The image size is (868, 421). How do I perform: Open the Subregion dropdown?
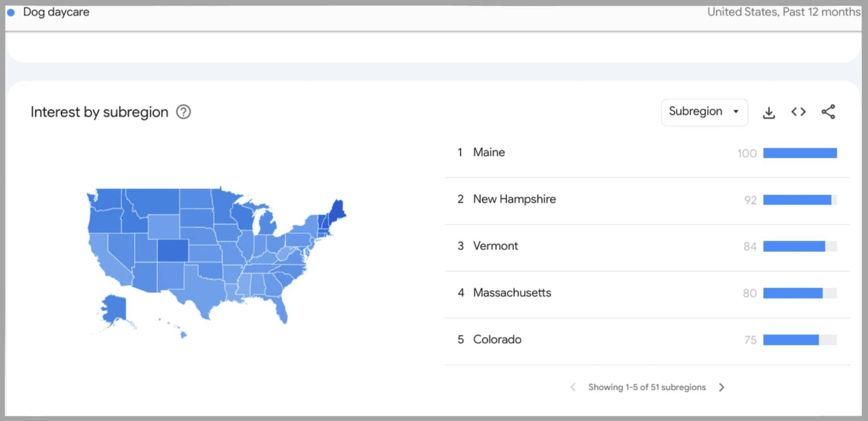704,112
